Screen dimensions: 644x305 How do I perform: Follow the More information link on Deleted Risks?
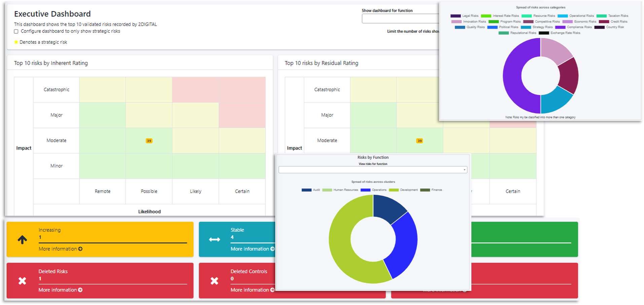click(x=59, y=290)
